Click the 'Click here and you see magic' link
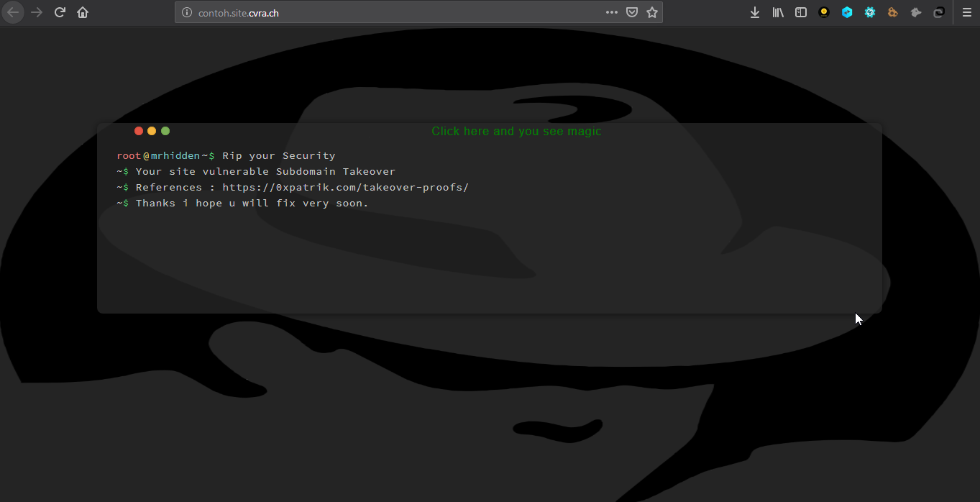Viewport: 980px width, 502px height. click(x=516, y=131)
